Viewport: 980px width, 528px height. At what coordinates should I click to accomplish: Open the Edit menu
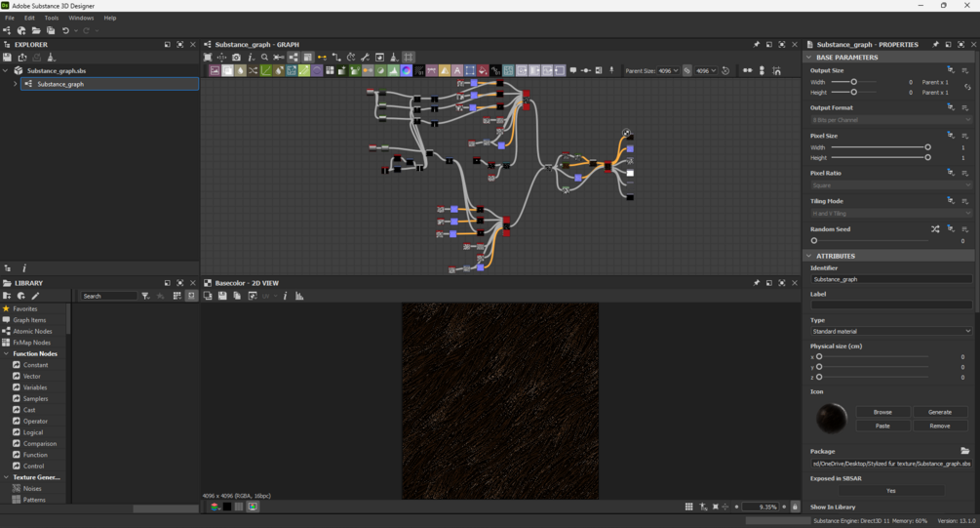tap(29, 19)
